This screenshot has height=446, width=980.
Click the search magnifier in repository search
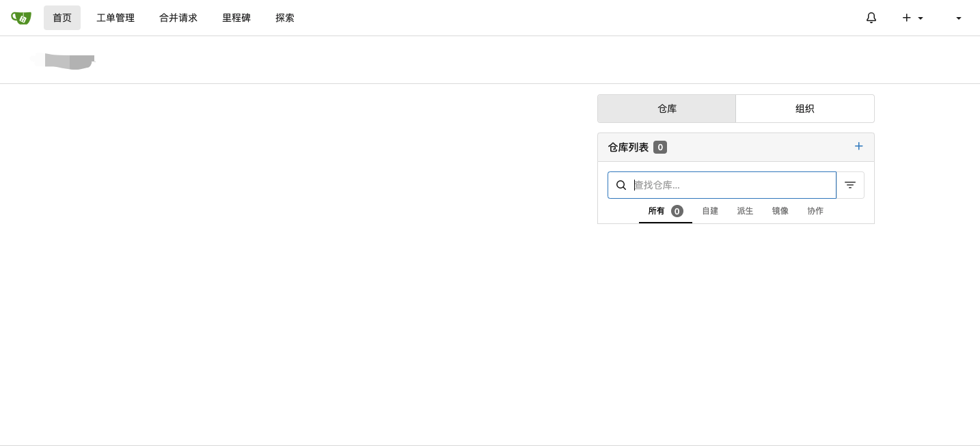[x=621, y=184]
